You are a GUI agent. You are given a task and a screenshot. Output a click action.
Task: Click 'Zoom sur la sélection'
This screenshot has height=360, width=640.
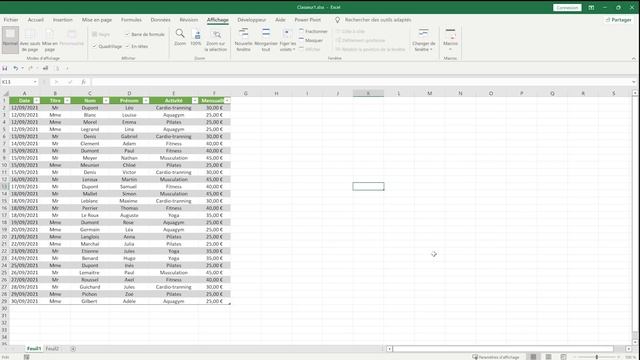[216, 40]
